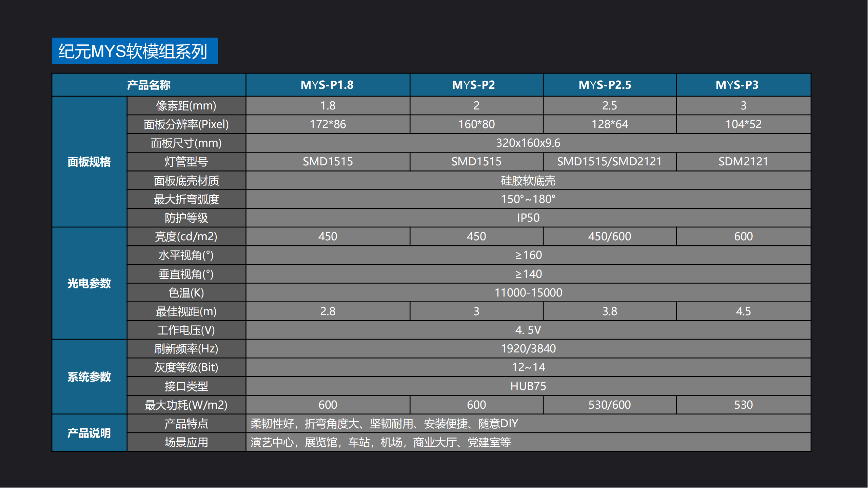The width and height of the screenshot is (868, 488).
Task: Click the 产品说明 category cell
Action: [90, 433]
